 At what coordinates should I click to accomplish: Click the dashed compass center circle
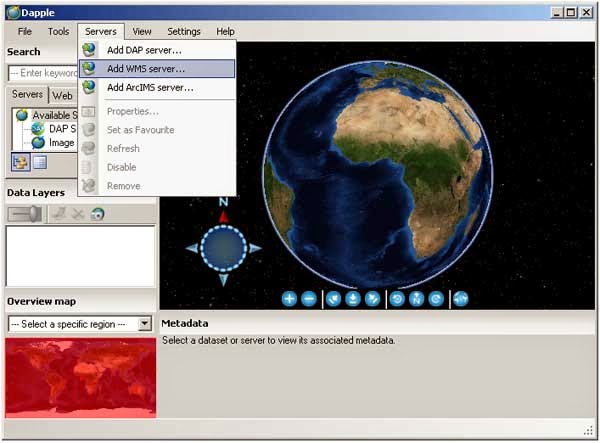click(x=223, y=248)
